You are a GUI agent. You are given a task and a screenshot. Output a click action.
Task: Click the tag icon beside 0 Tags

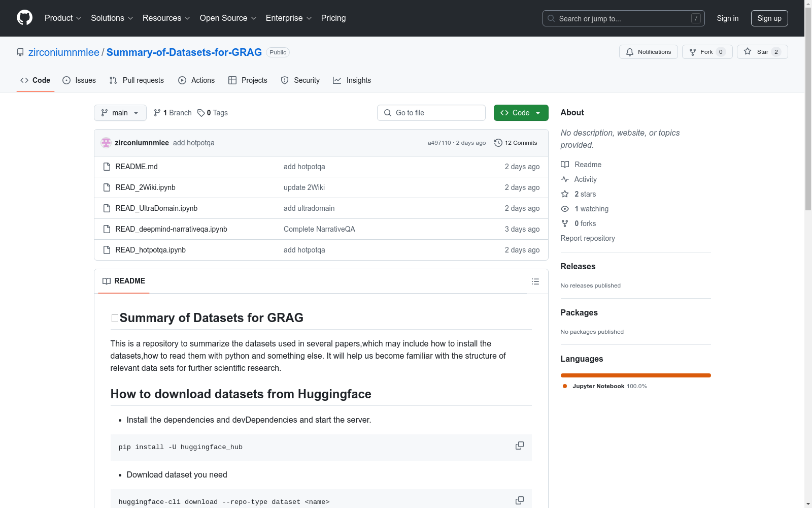(201, 113)
